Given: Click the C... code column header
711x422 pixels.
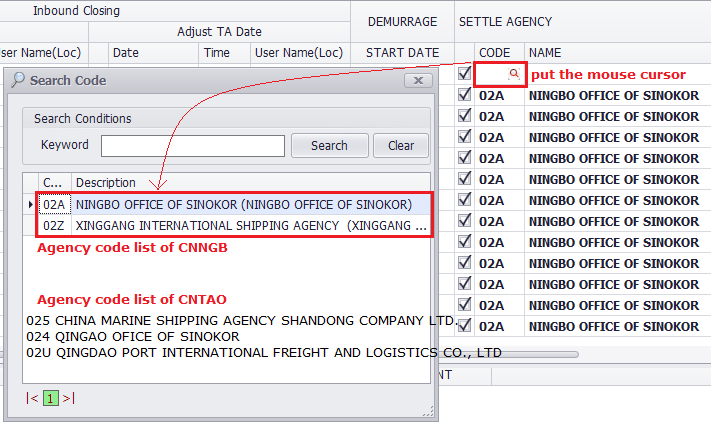Looking at the screenshot, I should [x=53, y=182].
